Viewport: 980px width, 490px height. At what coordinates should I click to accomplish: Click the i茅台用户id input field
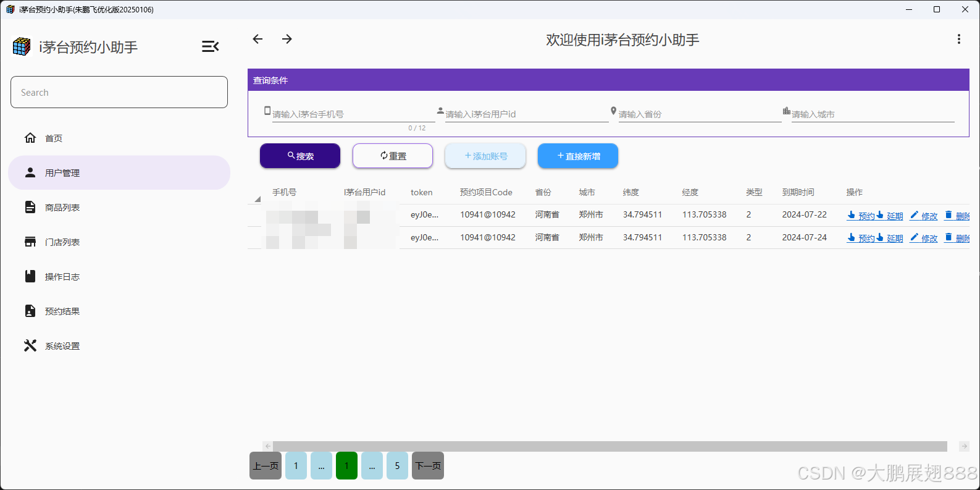point(527,114)
